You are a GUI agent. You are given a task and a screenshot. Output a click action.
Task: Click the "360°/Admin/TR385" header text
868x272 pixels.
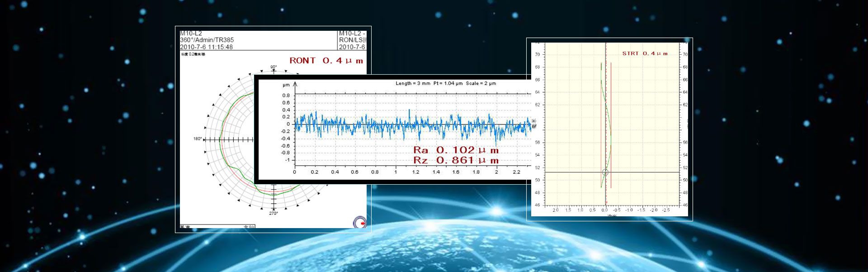[207, 40]
